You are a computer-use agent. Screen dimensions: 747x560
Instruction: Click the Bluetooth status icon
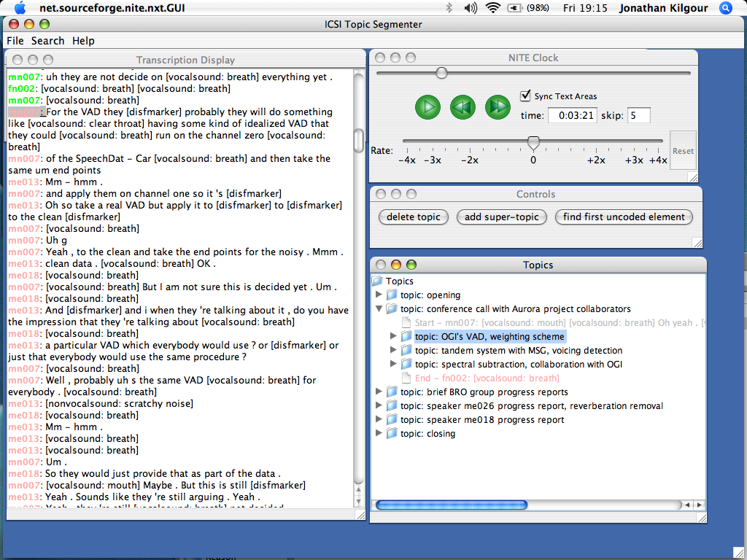[449, 7]
